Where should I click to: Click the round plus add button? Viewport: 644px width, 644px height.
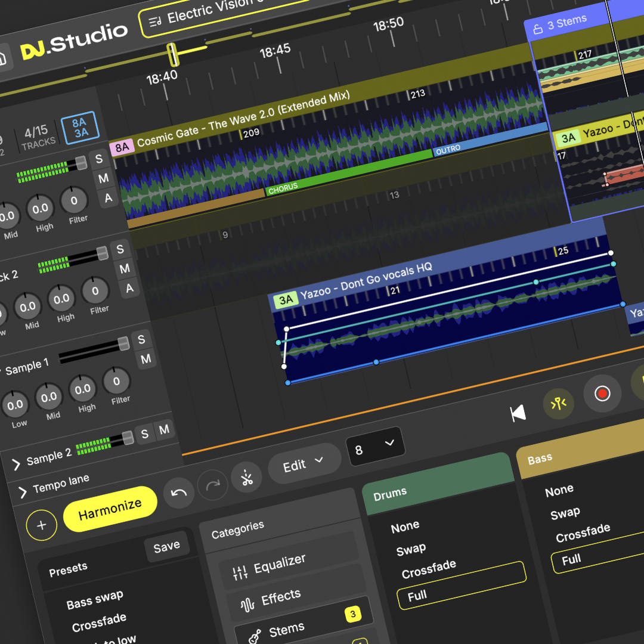[x=42, y=525]
